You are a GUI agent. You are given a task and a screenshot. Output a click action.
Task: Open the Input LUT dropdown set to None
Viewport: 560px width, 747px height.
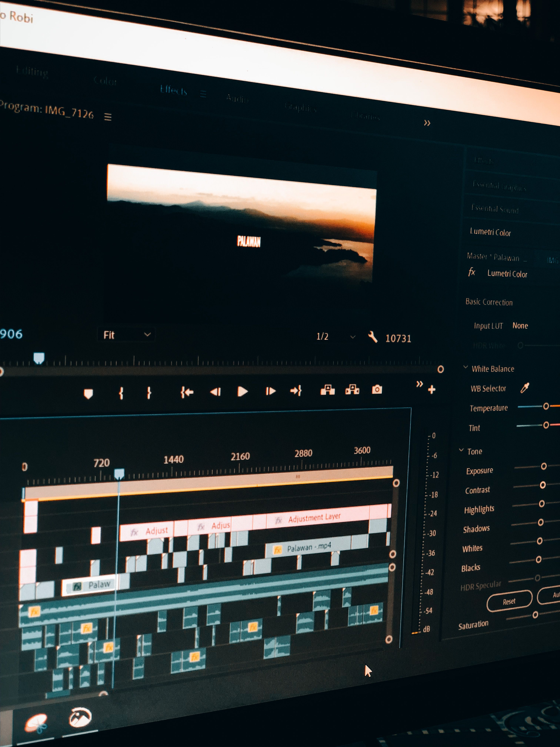(x=520, y=326)
